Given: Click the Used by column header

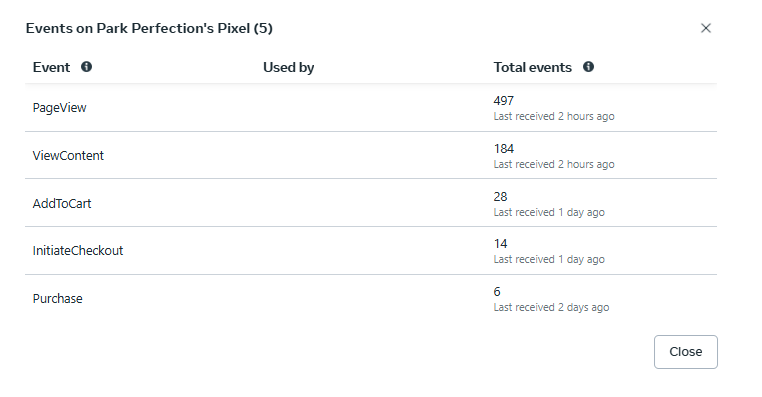Looking at the screenshot, I should click(x=289, y=67).
